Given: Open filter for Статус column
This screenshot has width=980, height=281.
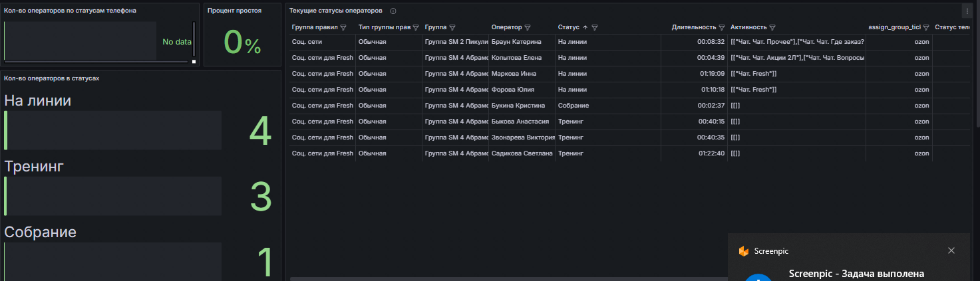Looking at the screenshot, I should pos(595,28).
